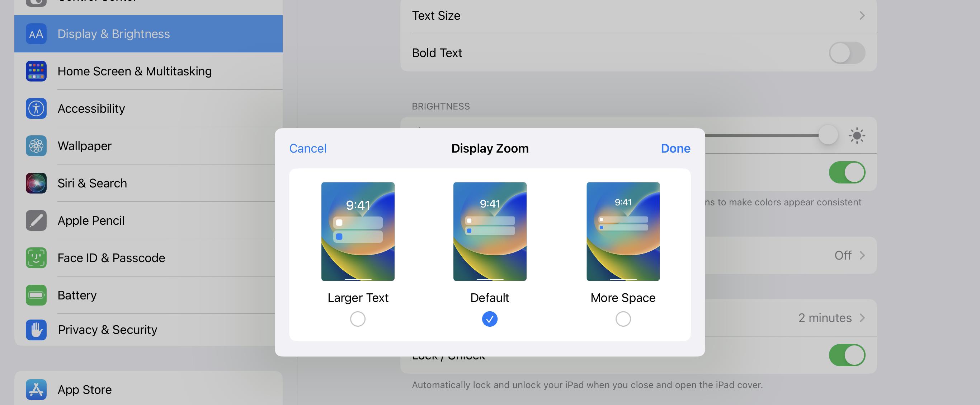
Task: Toggle the Bold Text switch
Action: 847,53
